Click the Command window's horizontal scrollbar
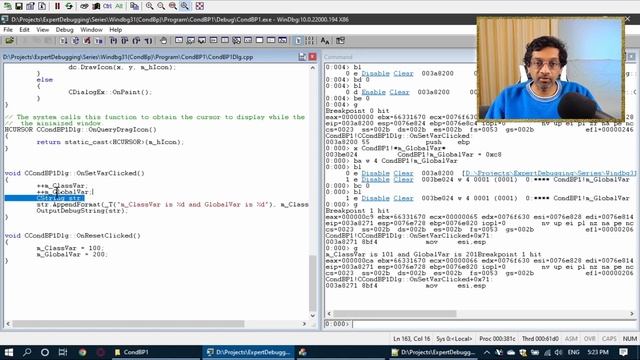Image resolution: width=640 pixels, height=360 pixels. 480,313
